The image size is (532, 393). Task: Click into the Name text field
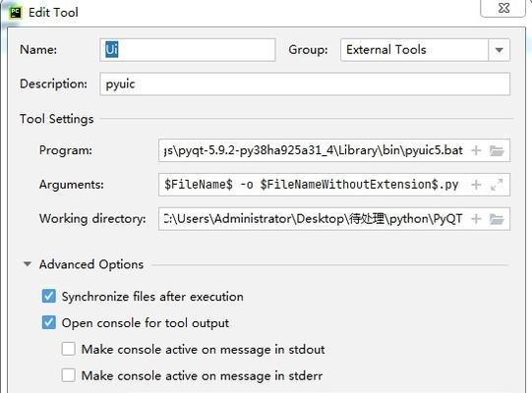pyautogui.click(x=187, y=50)
